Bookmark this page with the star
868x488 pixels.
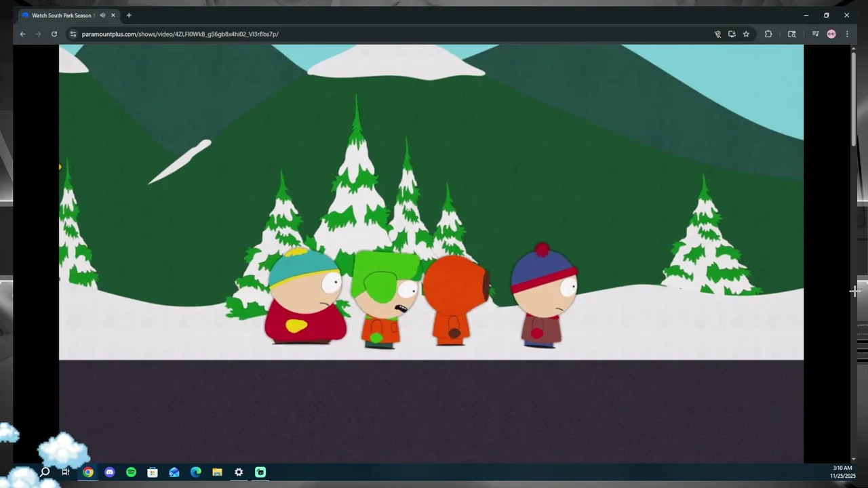point(746,34)
